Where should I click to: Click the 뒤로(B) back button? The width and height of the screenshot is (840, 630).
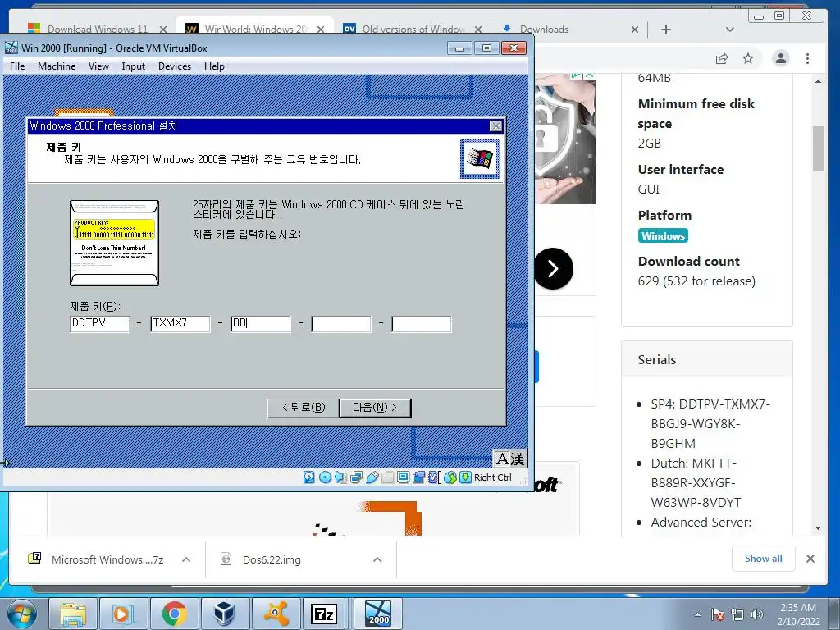[304, 408]
